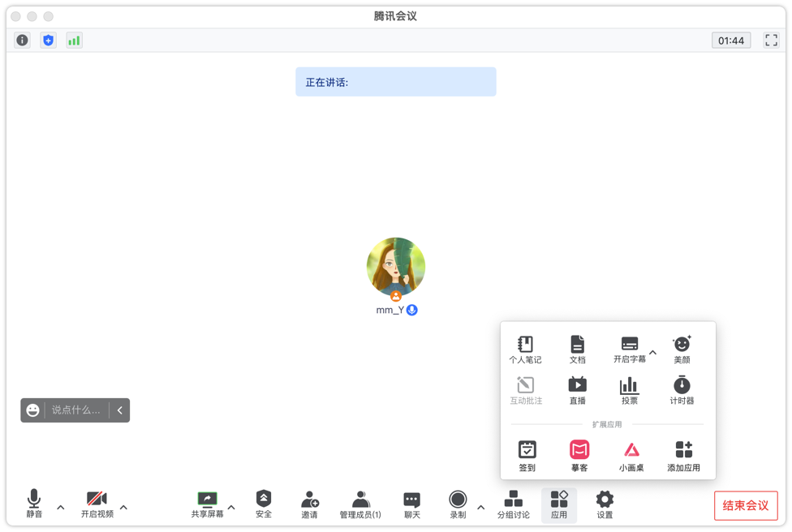Close the 应用 apps popup
792x532 pixels.
click(559, 504)
